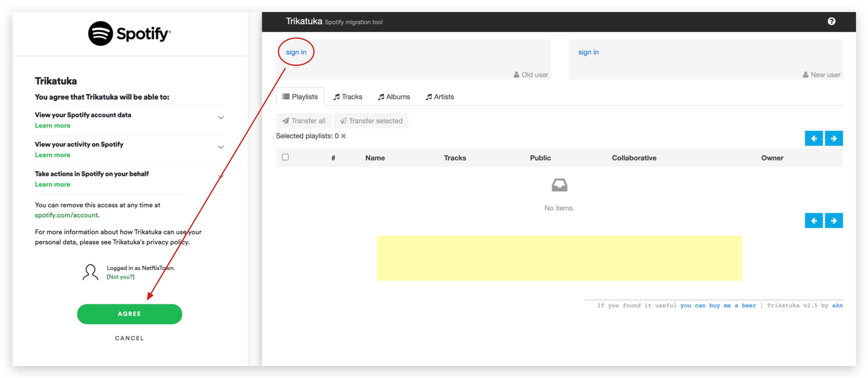This screenshot has height=378, width=868.
Task: Click the upper left arrow pagination button
Action: [x=813, y=138]
